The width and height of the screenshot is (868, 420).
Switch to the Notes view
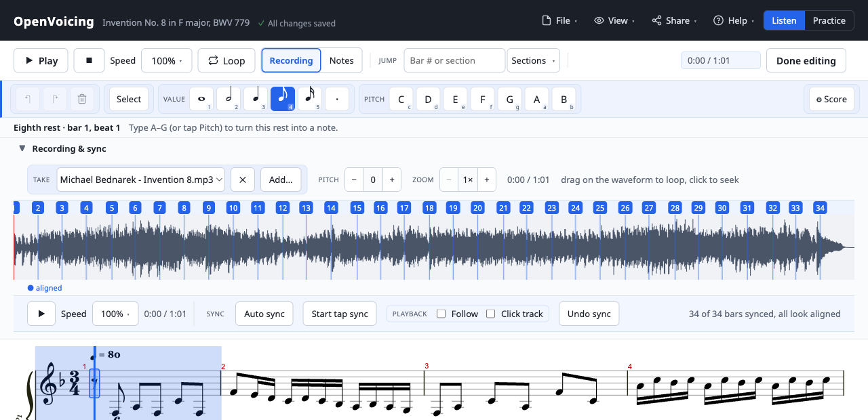(x=342, y=60)
